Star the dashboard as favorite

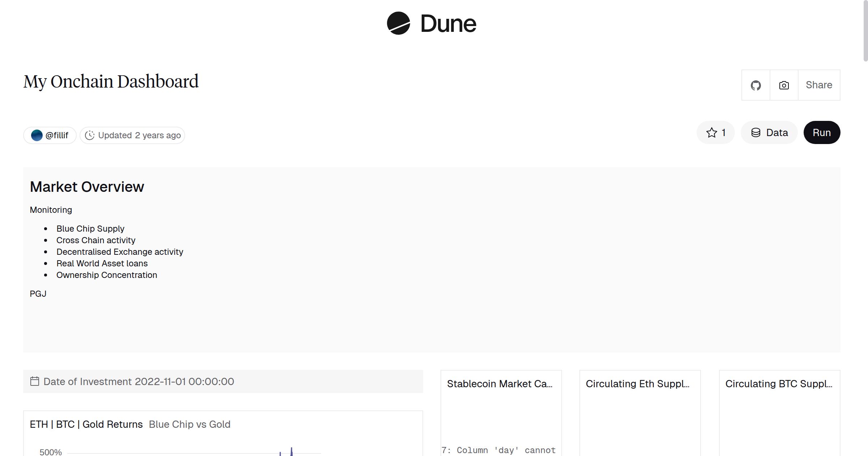[711, 132]
